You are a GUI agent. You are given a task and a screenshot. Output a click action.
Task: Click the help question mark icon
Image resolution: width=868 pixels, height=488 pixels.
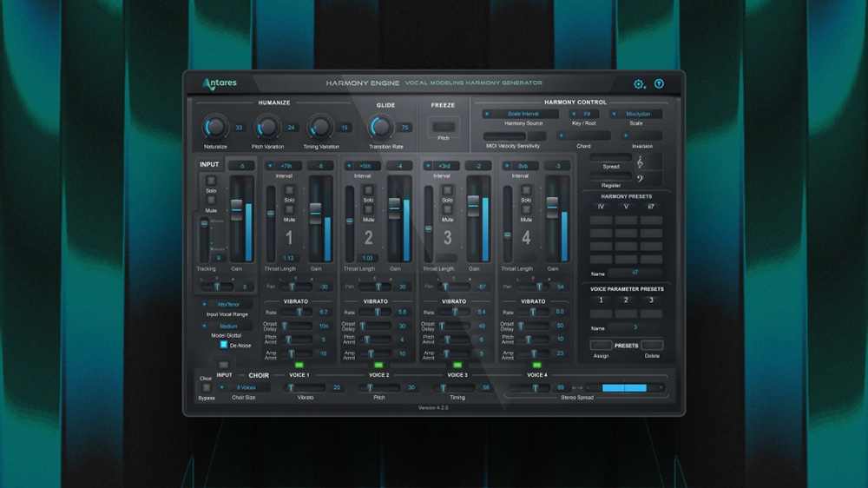[659, 84]
